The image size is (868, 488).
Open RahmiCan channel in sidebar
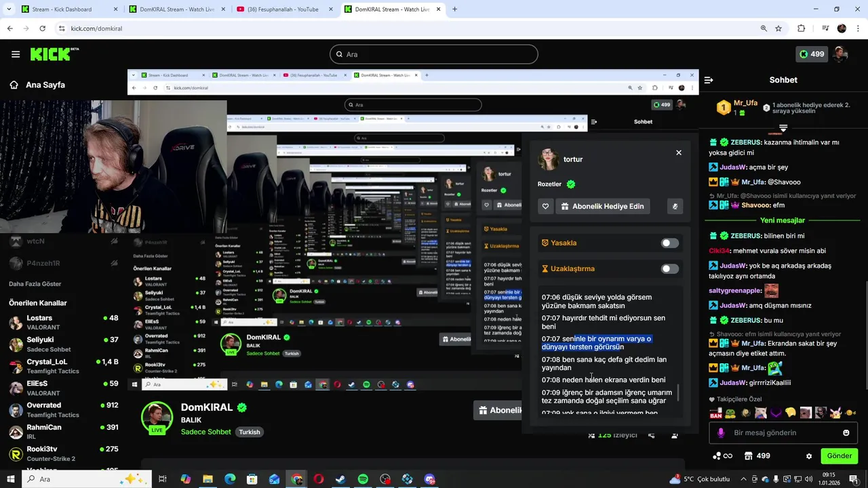(64, 432)
